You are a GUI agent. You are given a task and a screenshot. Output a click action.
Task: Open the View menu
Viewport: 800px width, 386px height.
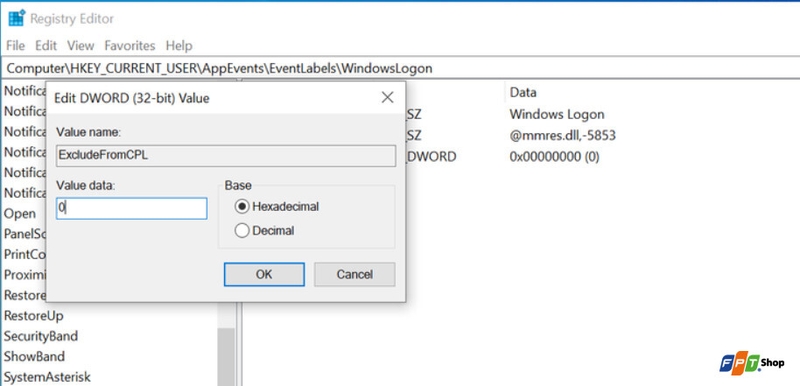point(81,45)
